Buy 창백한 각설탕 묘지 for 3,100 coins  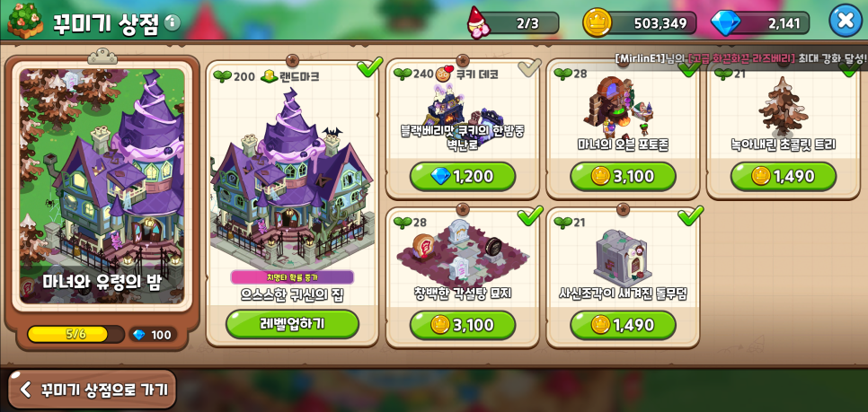point(462,325)
